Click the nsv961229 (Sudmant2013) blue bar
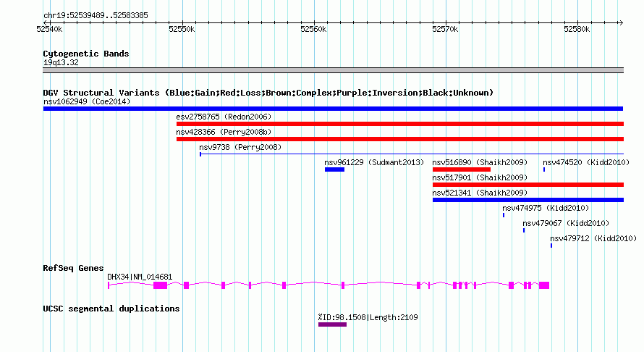The height and width of the screenshot is (352, 644). pyautogui.click(x=334, y=169)
